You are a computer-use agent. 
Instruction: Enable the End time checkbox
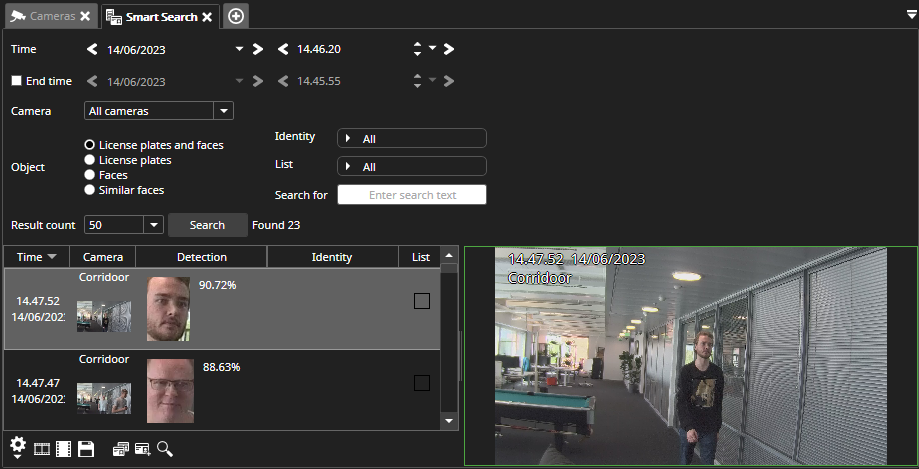click(x=16, y=81)
